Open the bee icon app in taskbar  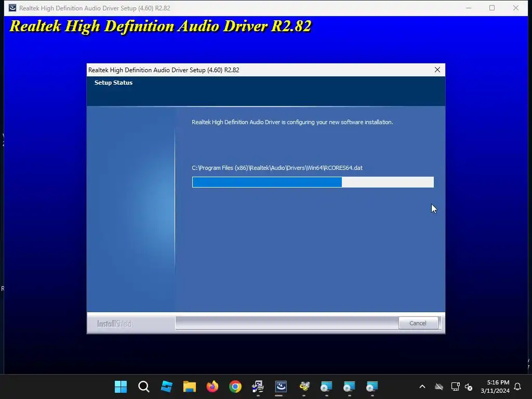(x=304, y=387)
